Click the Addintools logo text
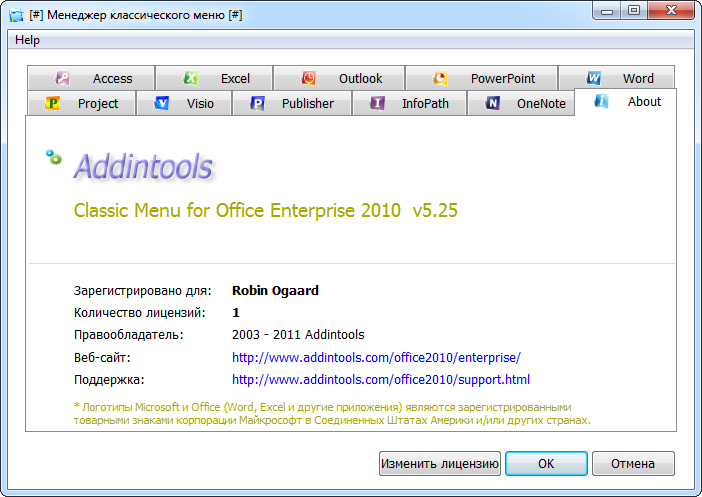The width and height of the screenshot is (702, 497). point(143,167)
